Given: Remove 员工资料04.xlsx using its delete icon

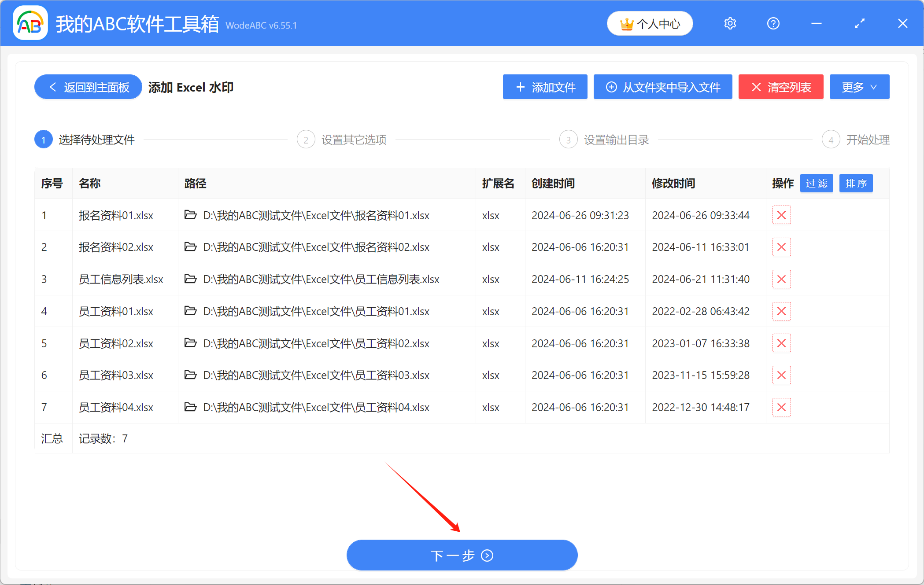Looking at the screenshot, I should [x=781, y=407].
